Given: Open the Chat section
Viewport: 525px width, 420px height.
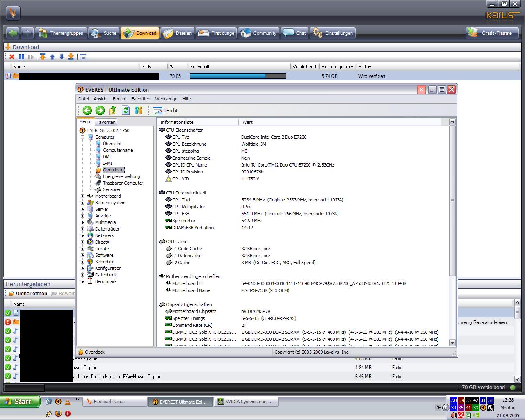Looking at the screenshot, I should point(294,33).
